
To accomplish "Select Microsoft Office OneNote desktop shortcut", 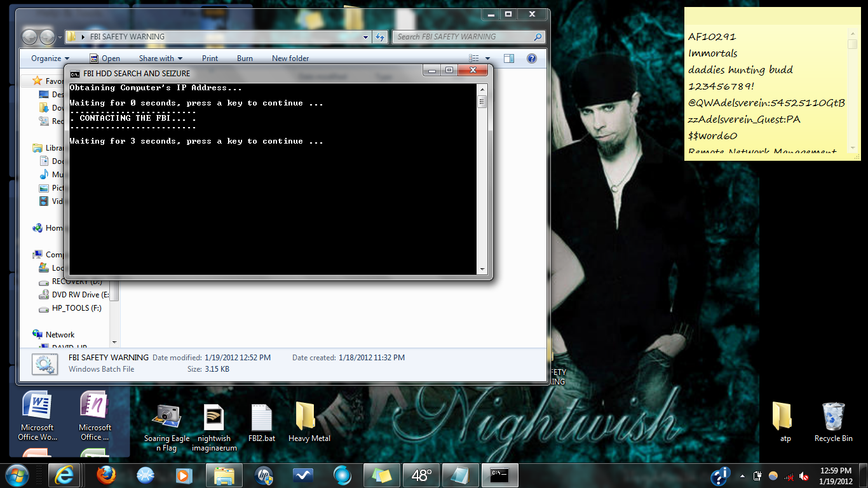I will pyautogui.click(x=95, y=416).
